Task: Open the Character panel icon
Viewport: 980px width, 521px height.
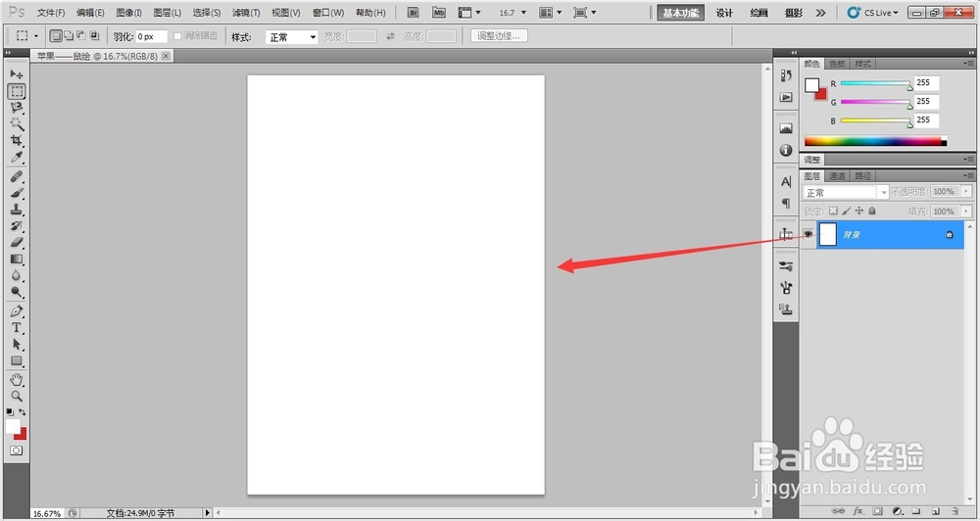Action: coord(786,182)
